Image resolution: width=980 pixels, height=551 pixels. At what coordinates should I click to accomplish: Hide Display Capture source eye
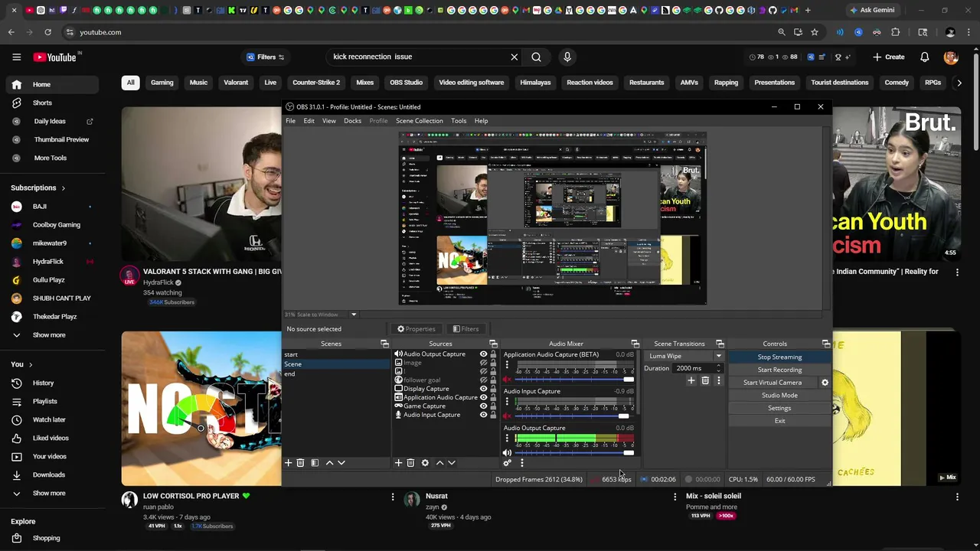point(483,389)
